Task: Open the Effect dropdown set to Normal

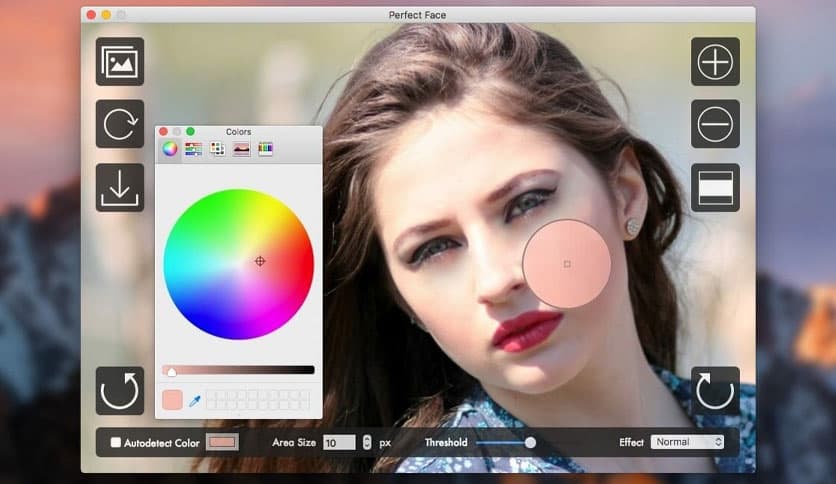Action: coord(687,442)
